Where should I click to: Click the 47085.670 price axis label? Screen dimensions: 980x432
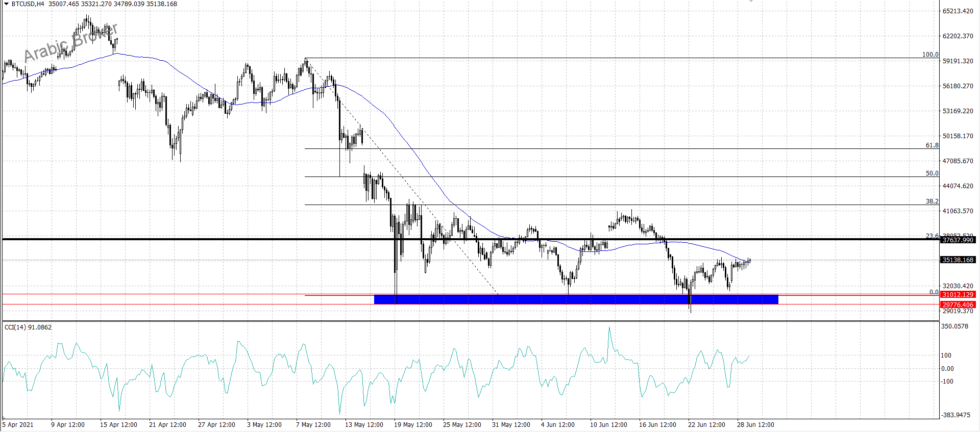(958, 161)
